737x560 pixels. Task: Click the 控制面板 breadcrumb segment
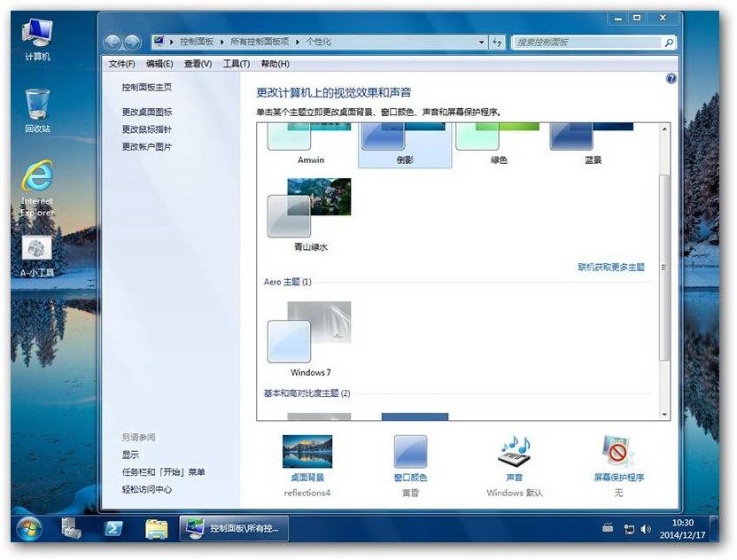coord(197,42)
